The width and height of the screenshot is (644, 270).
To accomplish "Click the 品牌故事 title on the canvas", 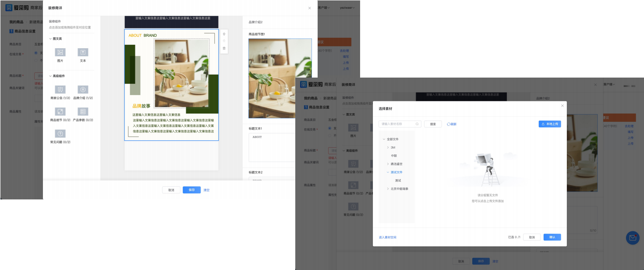I will coord(142,106).
